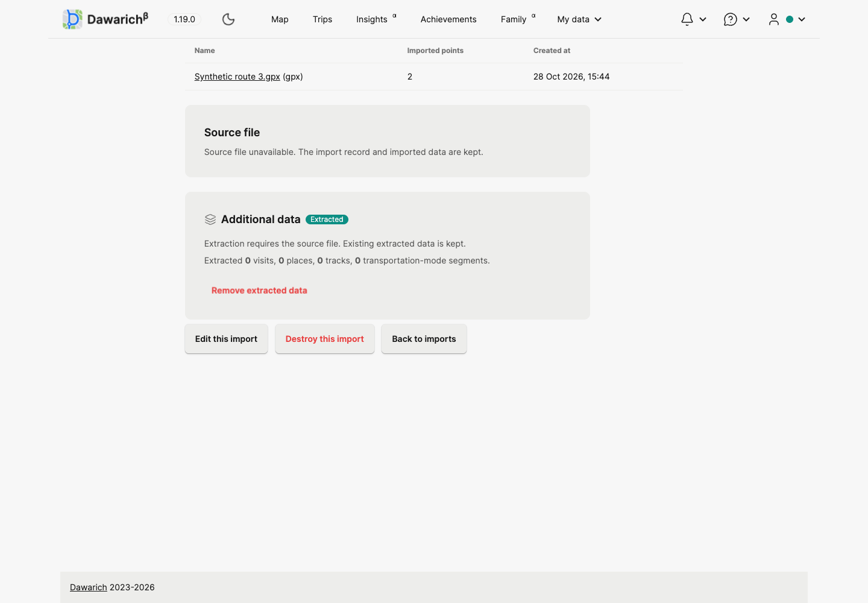Screen dimensions: 868x603
Task: Click the '28 Oct 2026, 15:44' cell
Action: pos(571,77)
